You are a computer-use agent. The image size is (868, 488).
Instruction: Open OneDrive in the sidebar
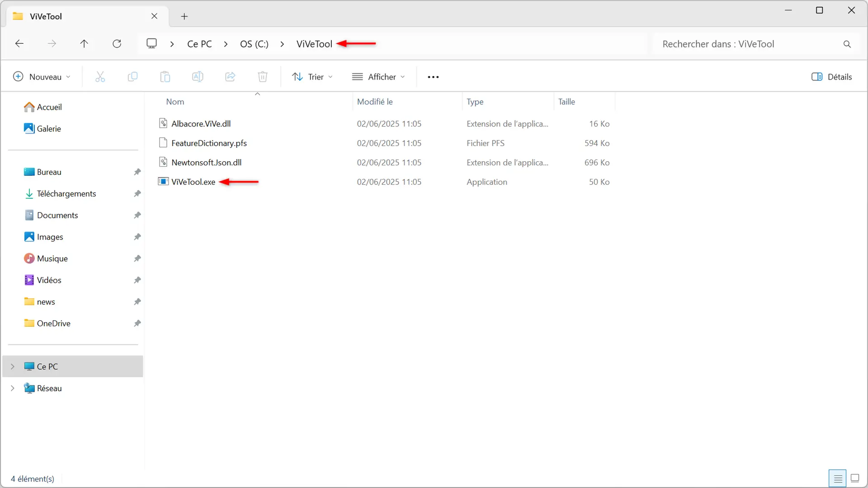point(53,324)
